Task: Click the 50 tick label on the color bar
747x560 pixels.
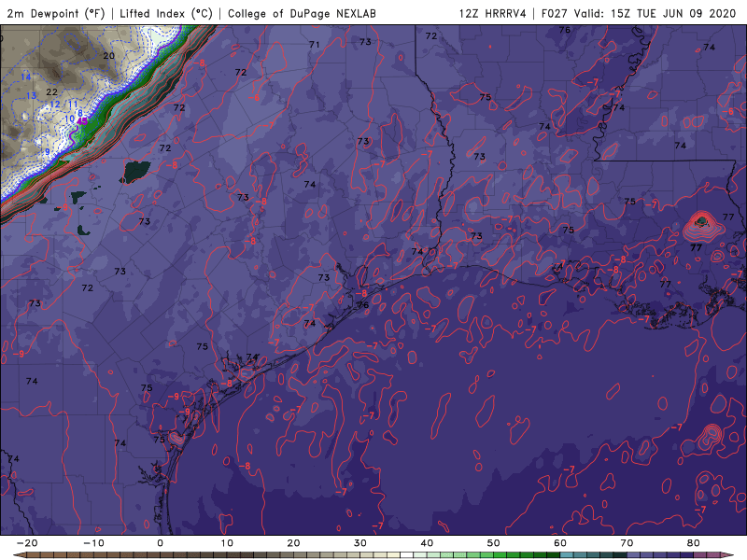Action: 494,543
